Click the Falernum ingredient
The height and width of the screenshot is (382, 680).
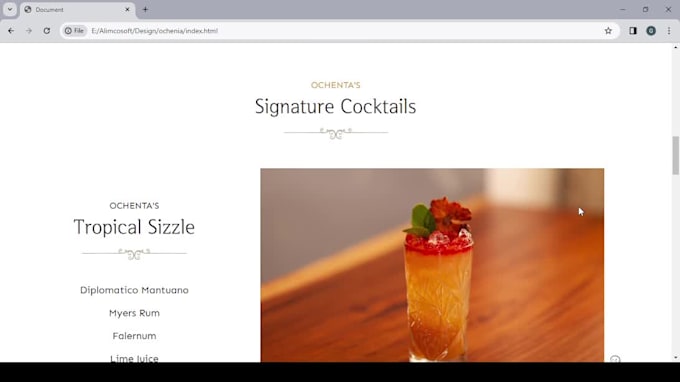tap(134, 336)
